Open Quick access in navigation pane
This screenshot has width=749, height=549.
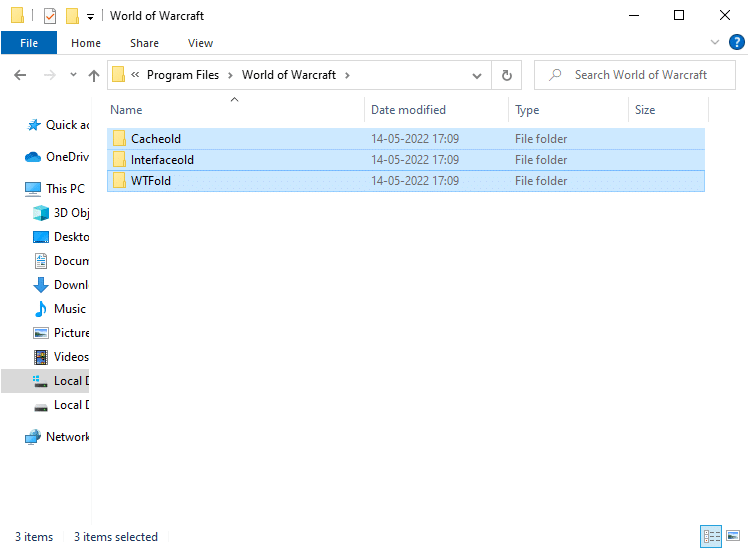[57, 125]
